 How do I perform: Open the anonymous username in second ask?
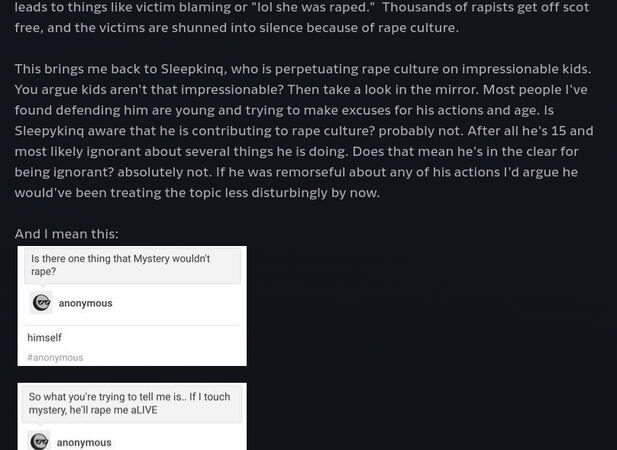pos(84,442)
